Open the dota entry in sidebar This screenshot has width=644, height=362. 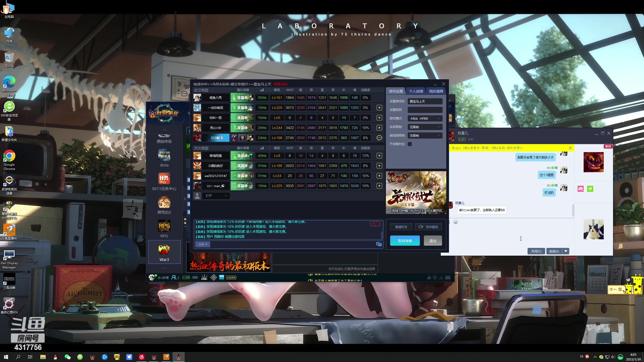164,158
